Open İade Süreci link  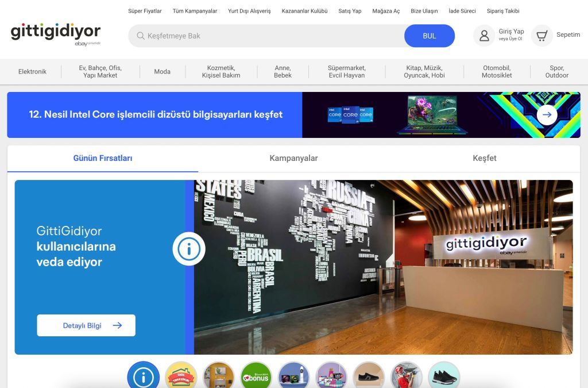pos(462,11)
